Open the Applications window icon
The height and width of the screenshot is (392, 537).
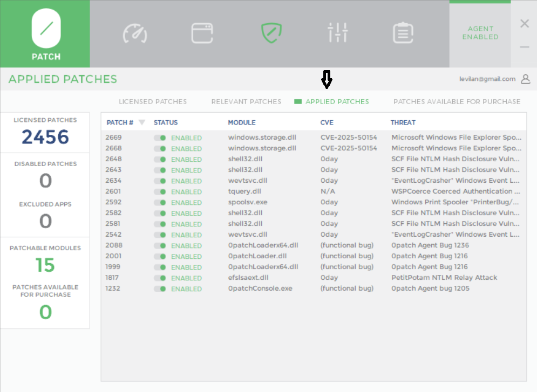202,33
